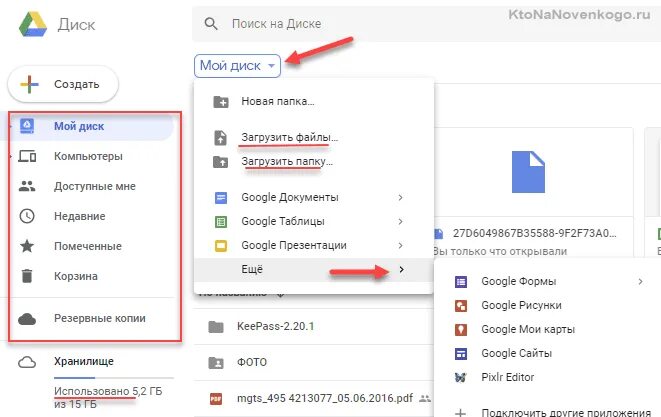Click Подключить другие приложения

coord(566,412)
